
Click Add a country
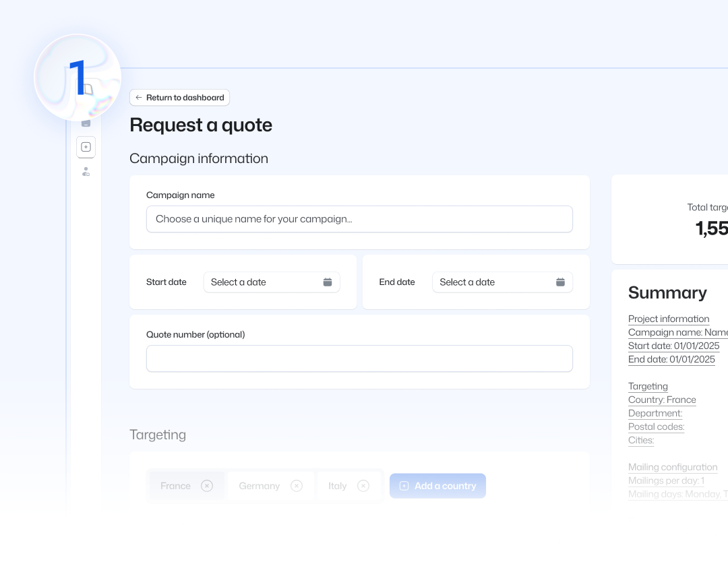point(437,485)
